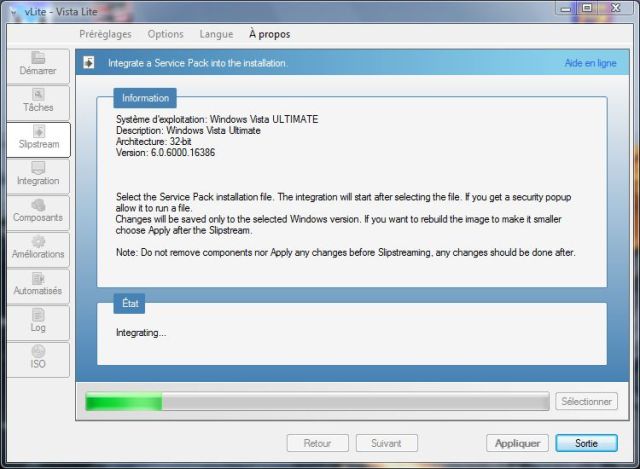Click the Information group label
This screenshot has width=640, height=469.
145,98
